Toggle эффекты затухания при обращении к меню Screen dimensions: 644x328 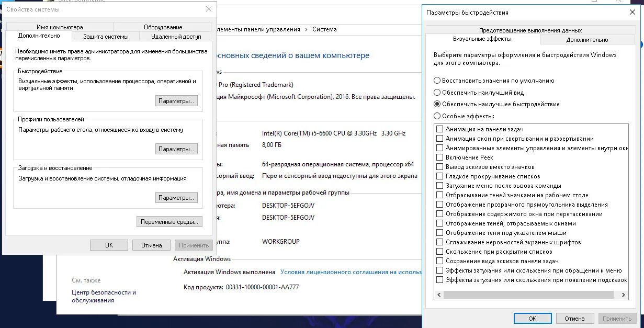pyautogui.click(x=440, y=270)
